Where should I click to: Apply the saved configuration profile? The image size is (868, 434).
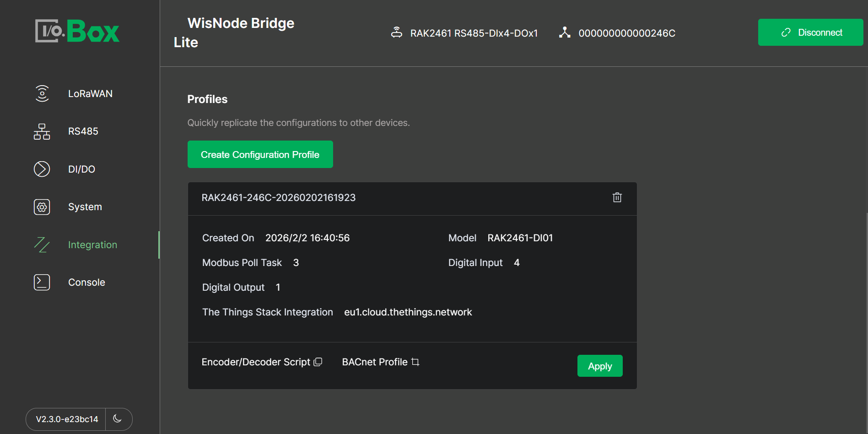point(599,366)
